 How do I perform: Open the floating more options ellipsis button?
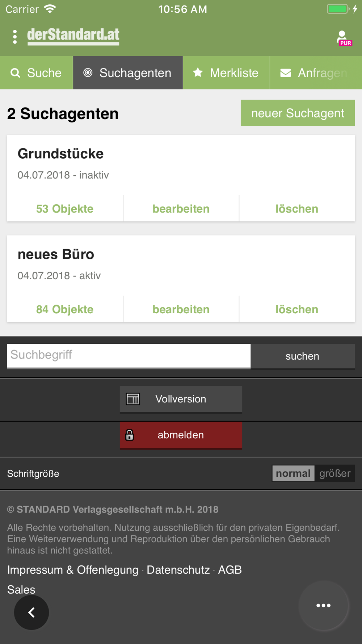[x=323, y=605]
